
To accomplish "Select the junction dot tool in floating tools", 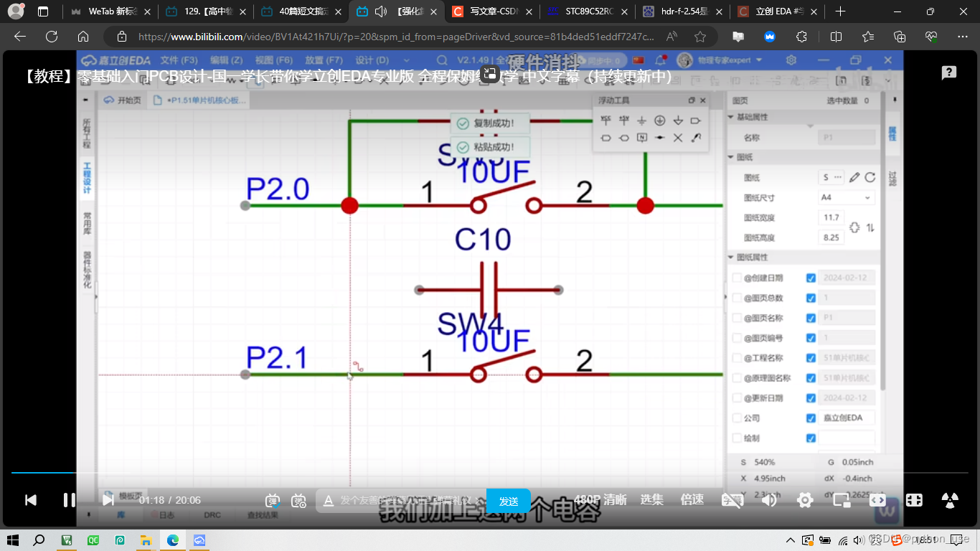I will pyautogui.click(x=660, y=138).
